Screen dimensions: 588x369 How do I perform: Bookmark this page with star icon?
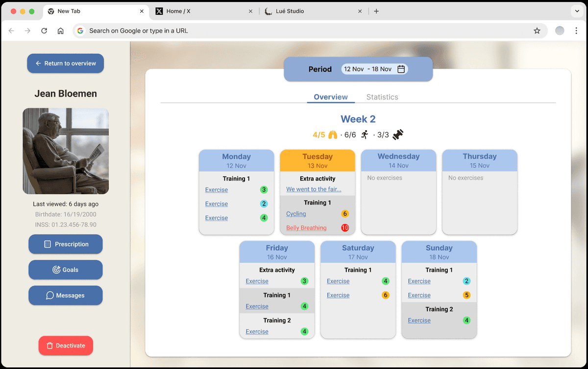537,31
